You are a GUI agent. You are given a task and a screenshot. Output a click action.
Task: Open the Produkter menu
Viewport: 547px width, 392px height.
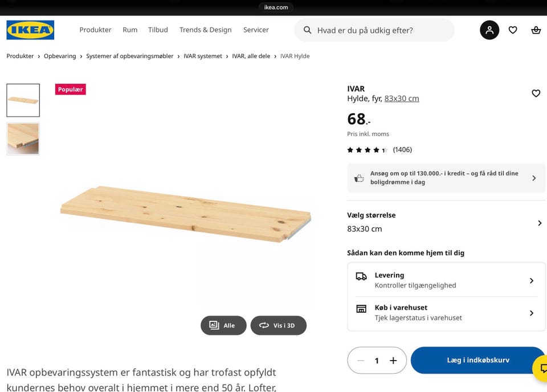[x=95, y=30]
